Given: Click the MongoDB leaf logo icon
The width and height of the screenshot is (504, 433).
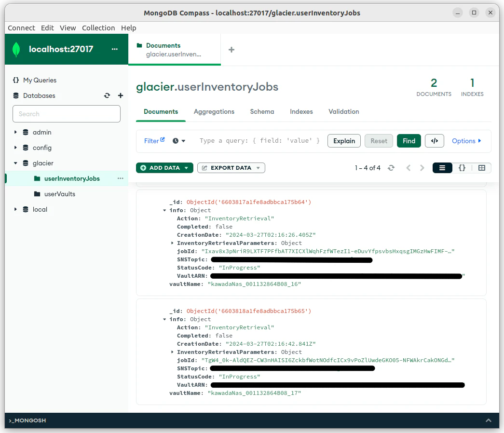Looking at the screenshot, I should click(x=16, y=50).
